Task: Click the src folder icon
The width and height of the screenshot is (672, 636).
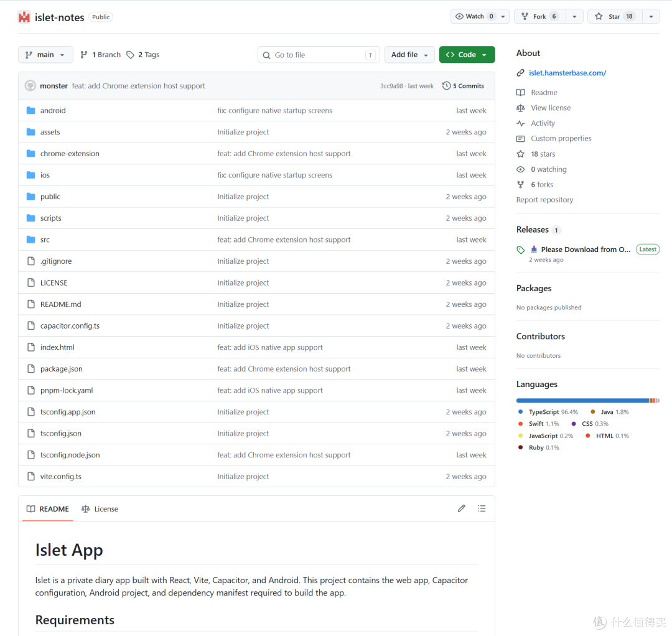Action: (x=31, y=240)
